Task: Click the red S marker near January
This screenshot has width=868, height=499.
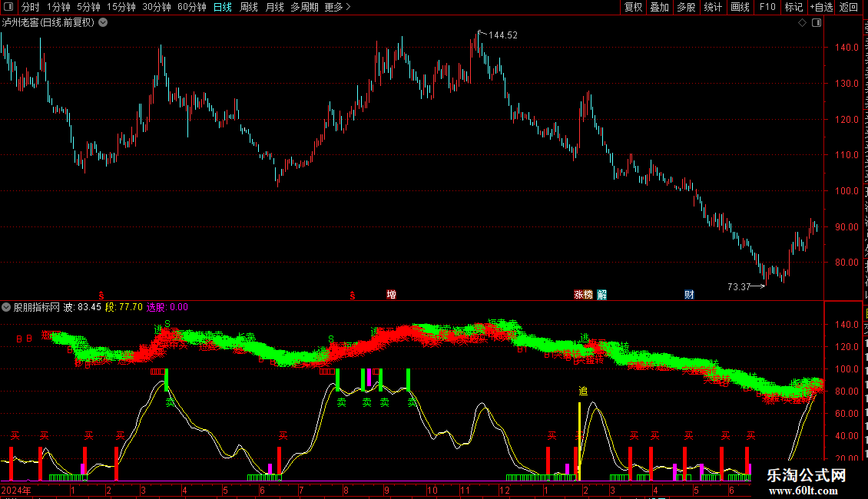Action: (x=101, y=296)
